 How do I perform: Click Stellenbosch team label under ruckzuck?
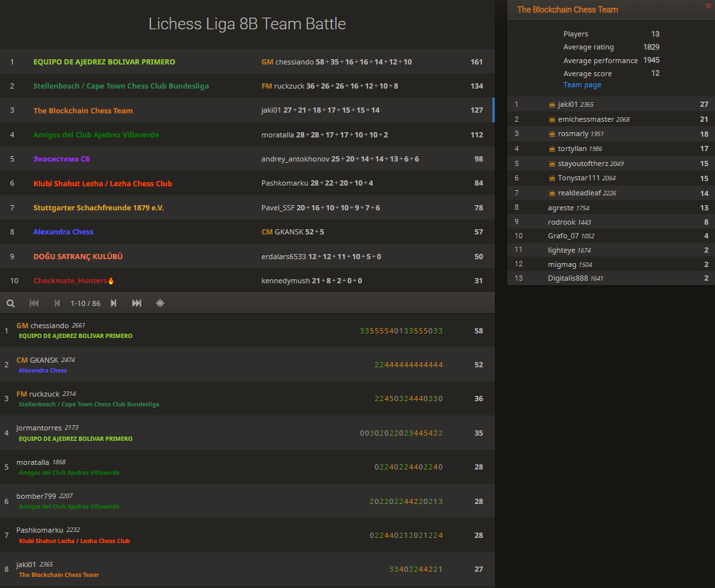coord(89,404)
